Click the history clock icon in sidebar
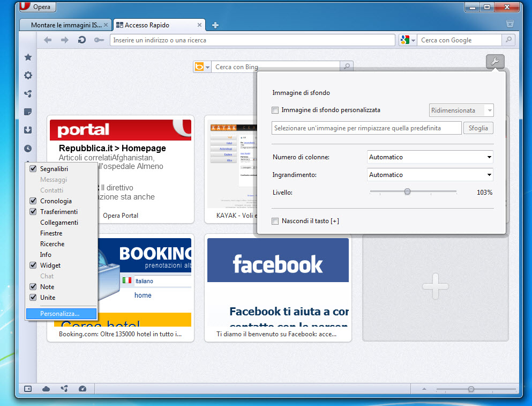This screenshot has width=532, height=406. tap(28, 149)
